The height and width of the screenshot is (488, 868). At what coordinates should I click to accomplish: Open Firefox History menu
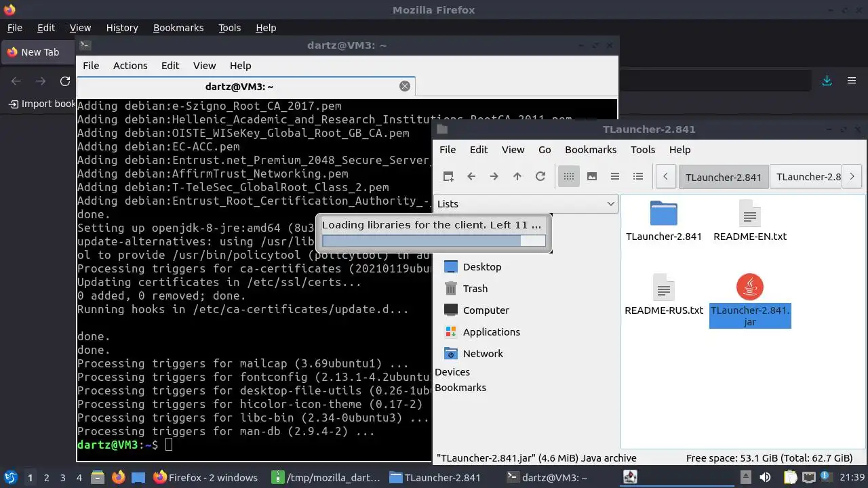click(x=122, y=28)
